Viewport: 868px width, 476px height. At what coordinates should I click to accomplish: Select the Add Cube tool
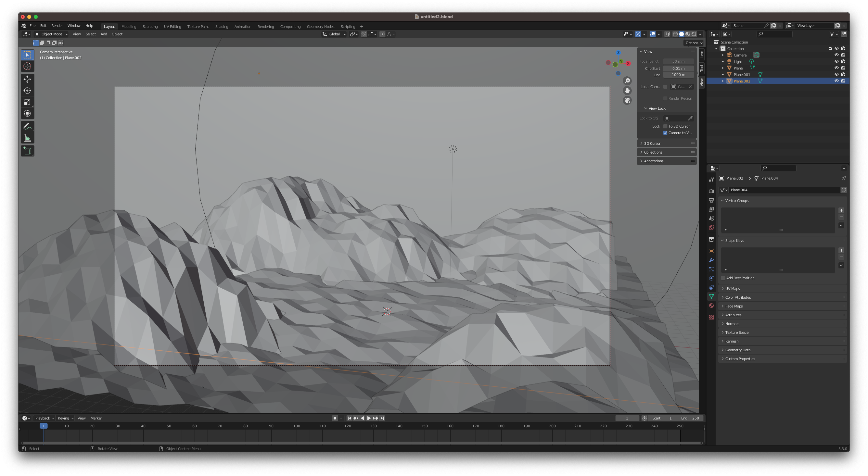coord(27,151)
